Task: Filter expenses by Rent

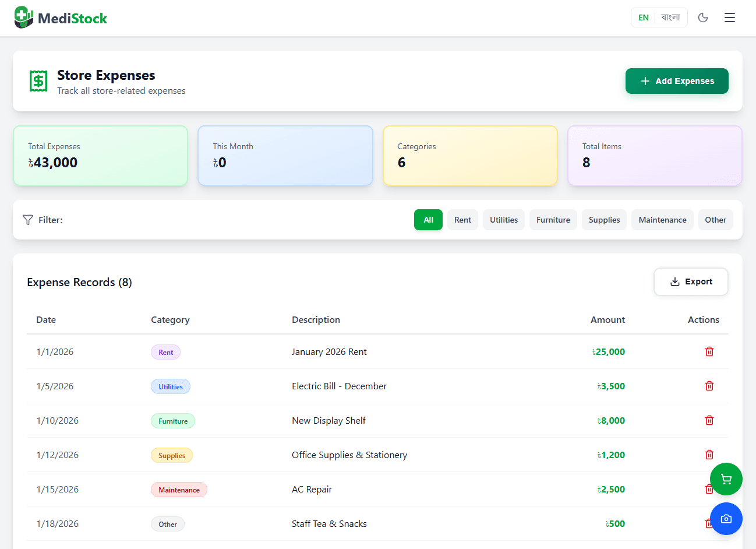Action: 462,220
